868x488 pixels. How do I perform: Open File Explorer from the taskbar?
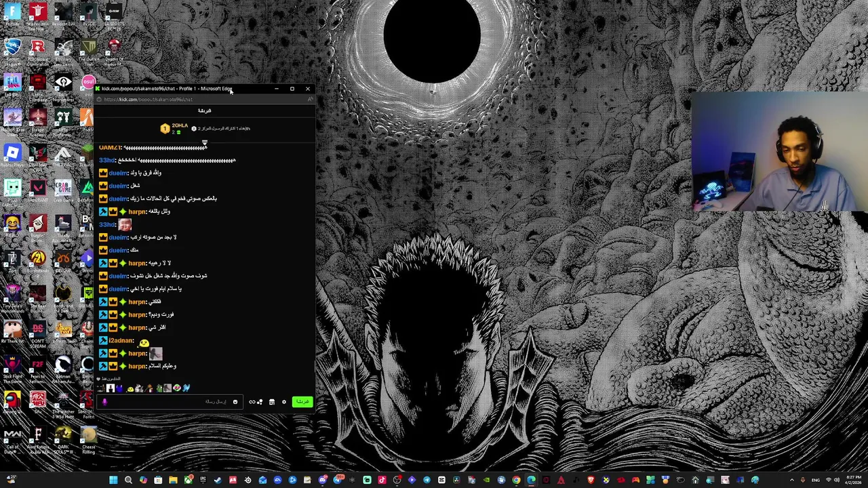[173, 480]
